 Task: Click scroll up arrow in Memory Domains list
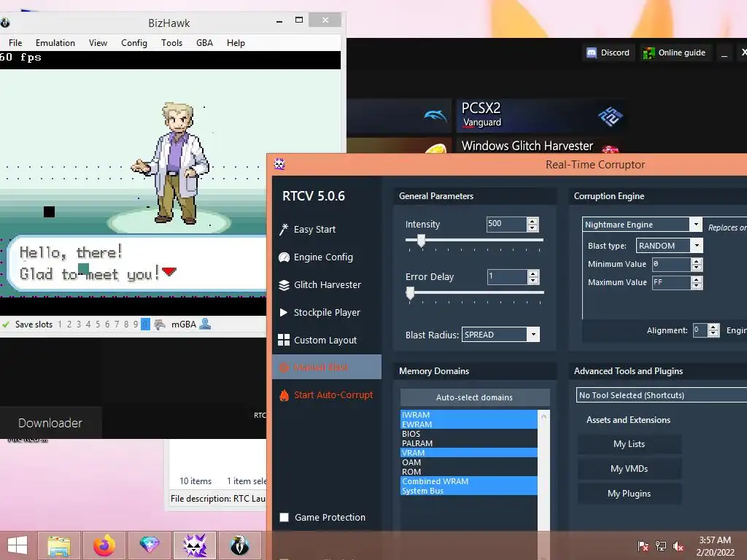(543, 416)
